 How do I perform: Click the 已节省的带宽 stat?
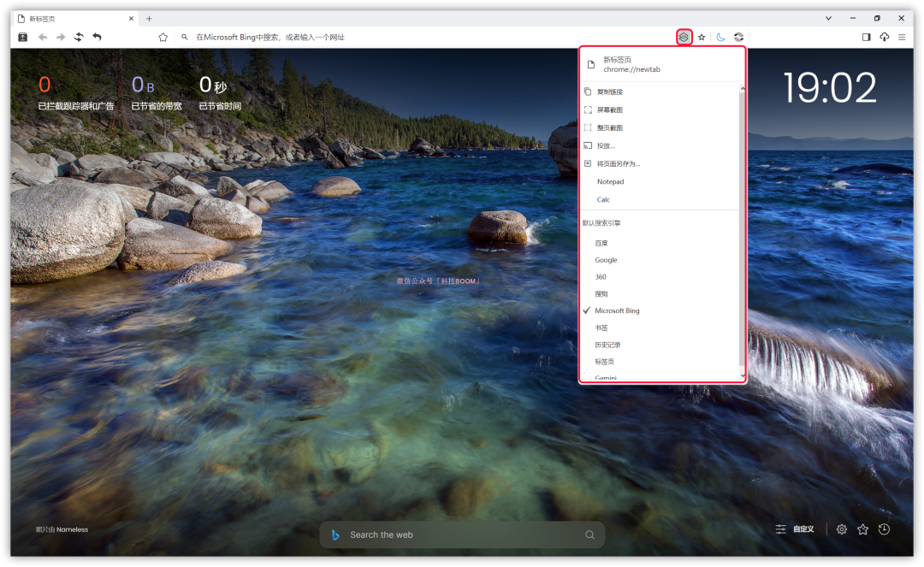(157, 93)
